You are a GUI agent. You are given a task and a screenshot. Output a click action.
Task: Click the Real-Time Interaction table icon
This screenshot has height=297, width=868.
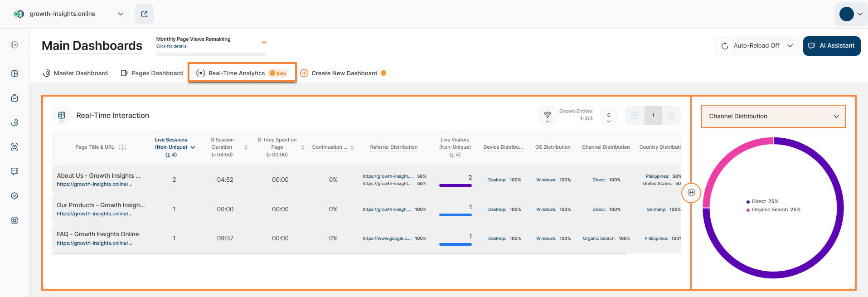click(62, 116)
